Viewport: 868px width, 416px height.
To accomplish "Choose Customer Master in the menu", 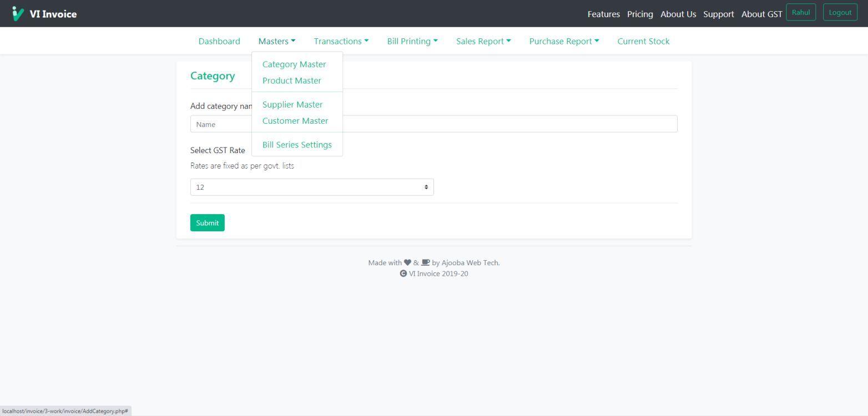I will pos(295,120).
